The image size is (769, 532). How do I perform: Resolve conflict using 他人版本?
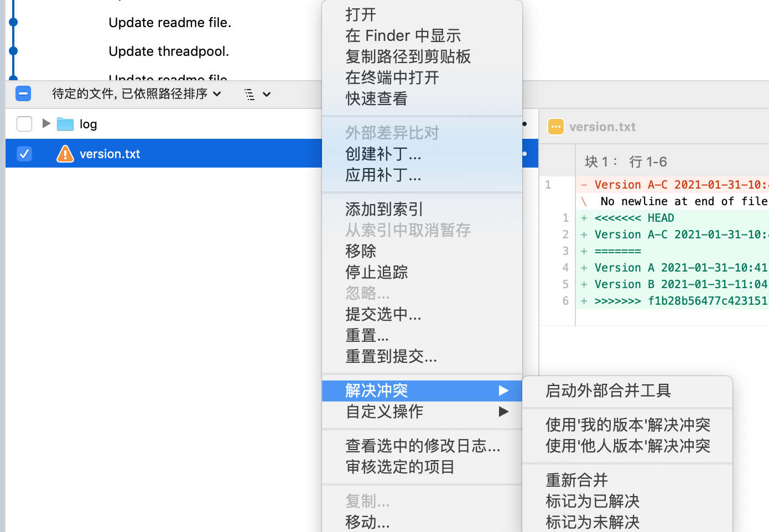(628, 446)
